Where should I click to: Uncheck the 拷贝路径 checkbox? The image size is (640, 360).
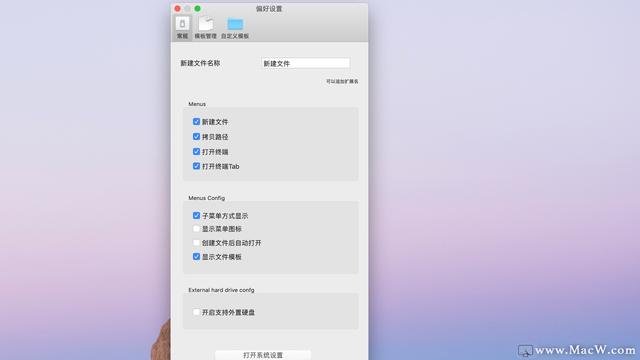click(196, 137)
